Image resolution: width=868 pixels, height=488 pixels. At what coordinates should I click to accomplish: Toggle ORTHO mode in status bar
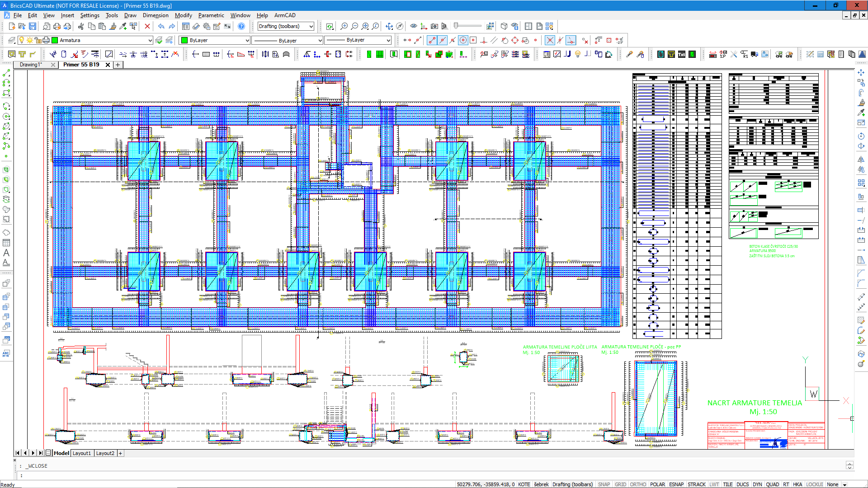pyautogui.click(x=638, y=484)
